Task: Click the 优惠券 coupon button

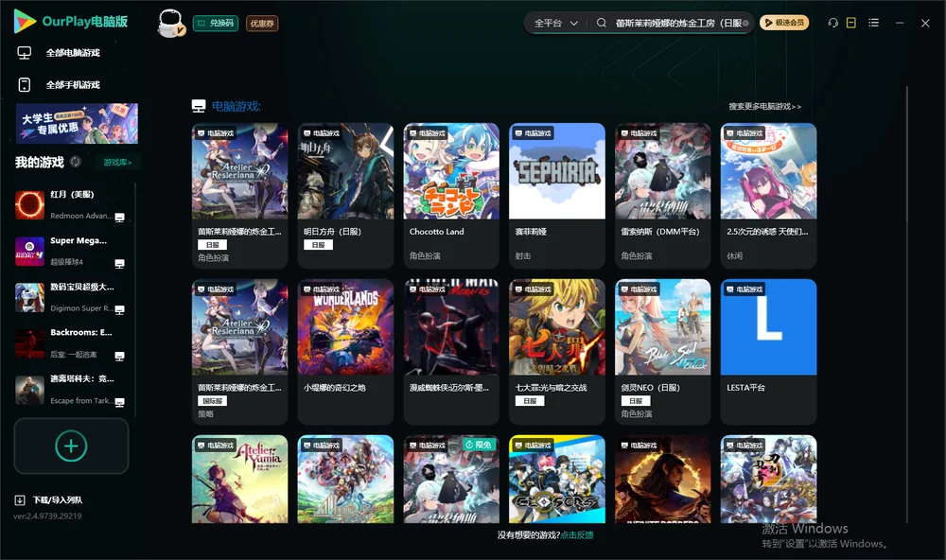Action: tap(262, 24)
